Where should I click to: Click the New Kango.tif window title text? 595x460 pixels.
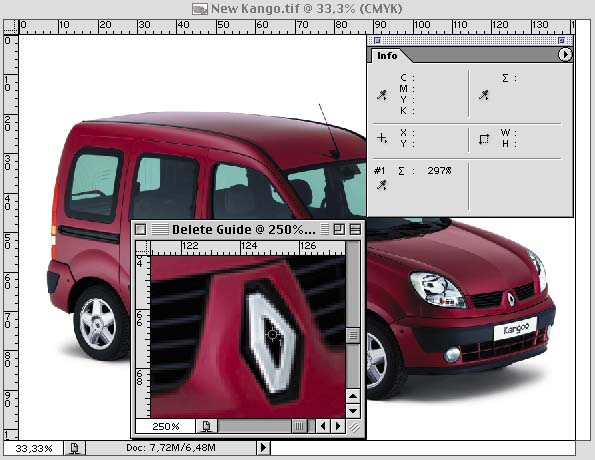tap(307, 8)
